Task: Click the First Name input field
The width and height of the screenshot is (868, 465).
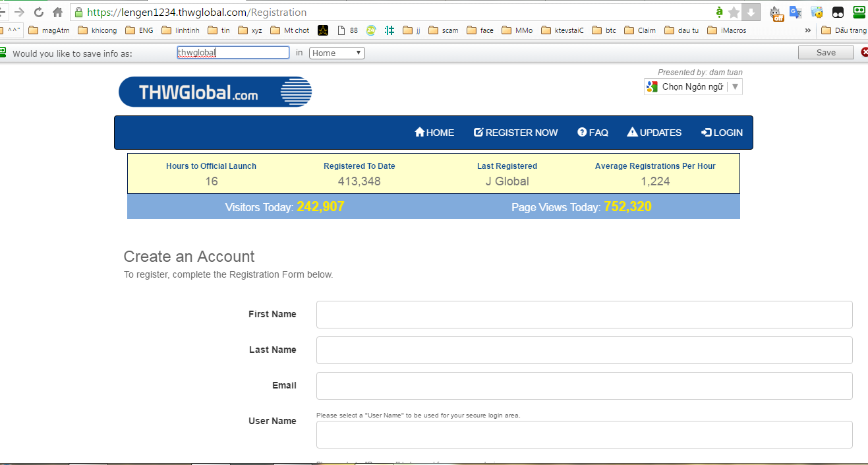Action: click(584, 315)
